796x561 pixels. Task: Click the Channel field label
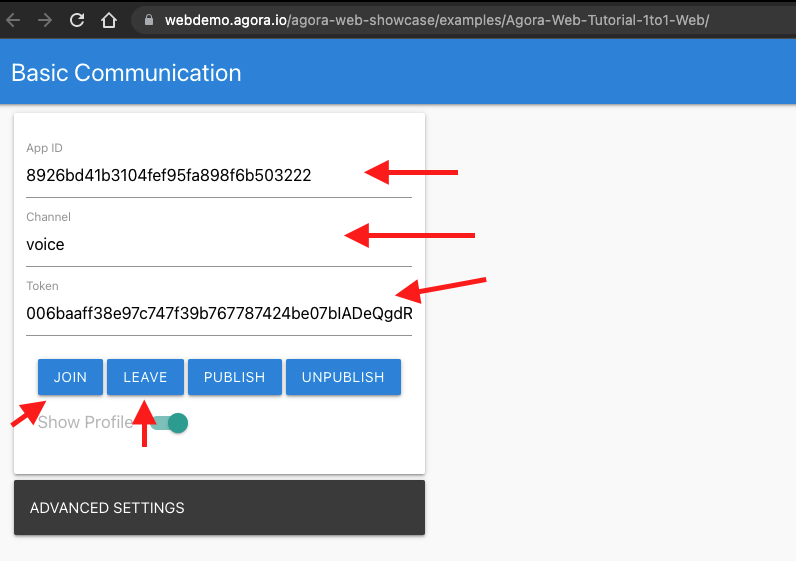(x=48, y=217)
